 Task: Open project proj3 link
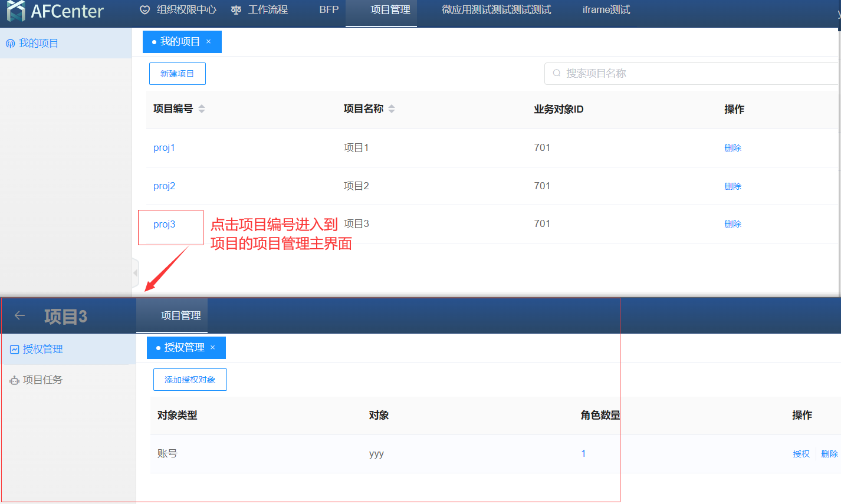(x=164, y=225)
